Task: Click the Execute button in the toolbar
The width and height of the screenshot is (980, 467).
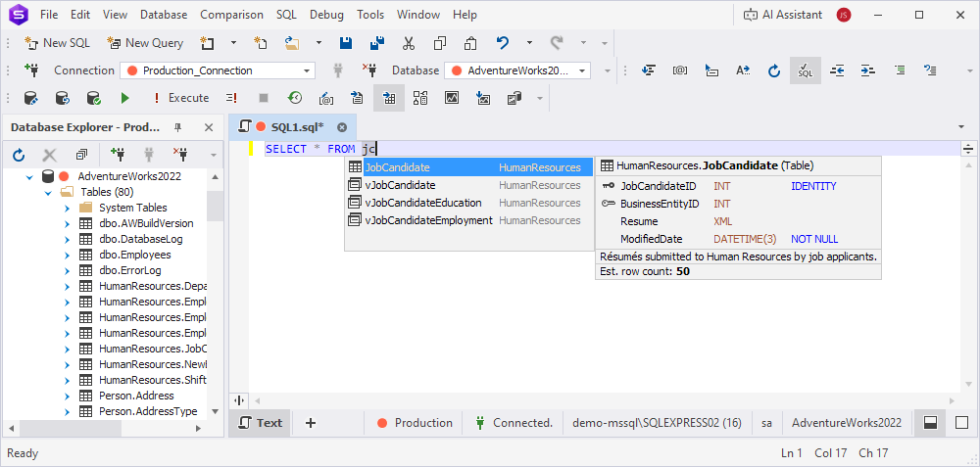Action: point(179,98)
